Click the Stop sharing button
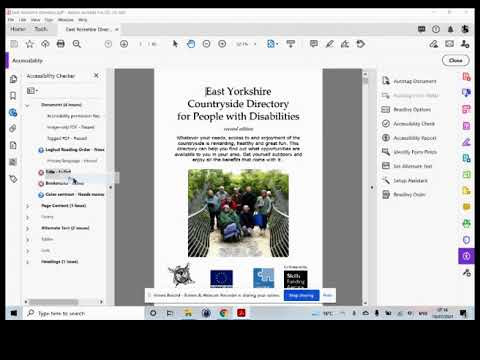This screenshot has width=480, height=360. (x=301, y=295)
